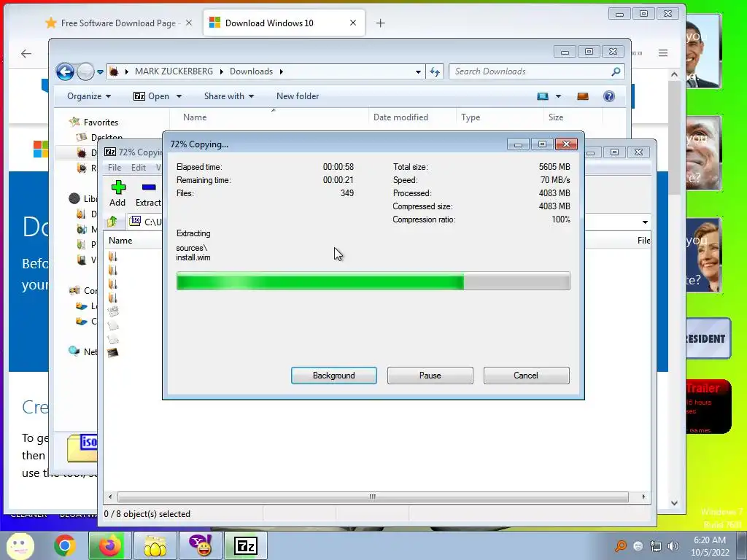Open Yahoo Messenger from taskbar
The height and width of the screenshot is (560, 747).
201,545
